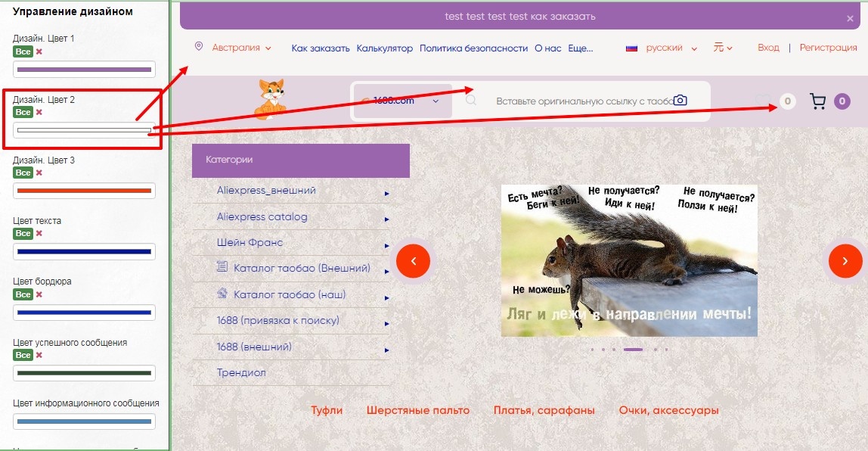Screen dimensions: 868x451
Task: Remove Цвет успешного сообщения with red cross
Action: (x=39, y=355)
